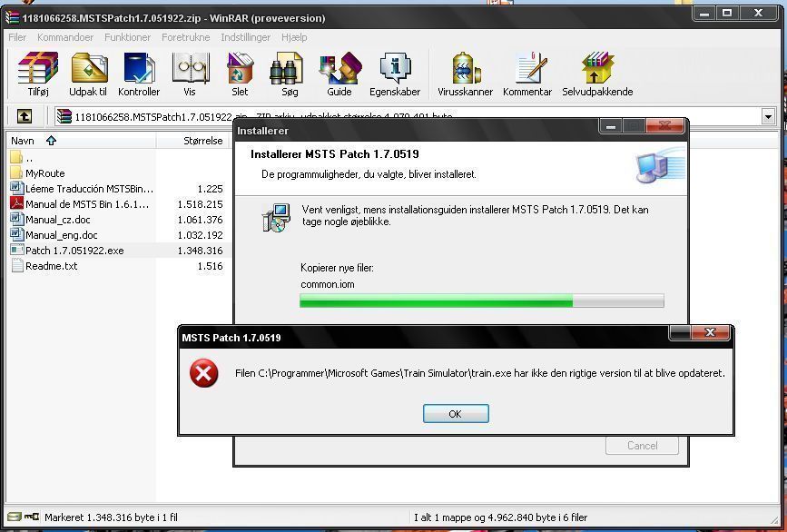Open the Indstillinger menu
This screenshot has width=787, height=532.
click(x=245, y=37)
